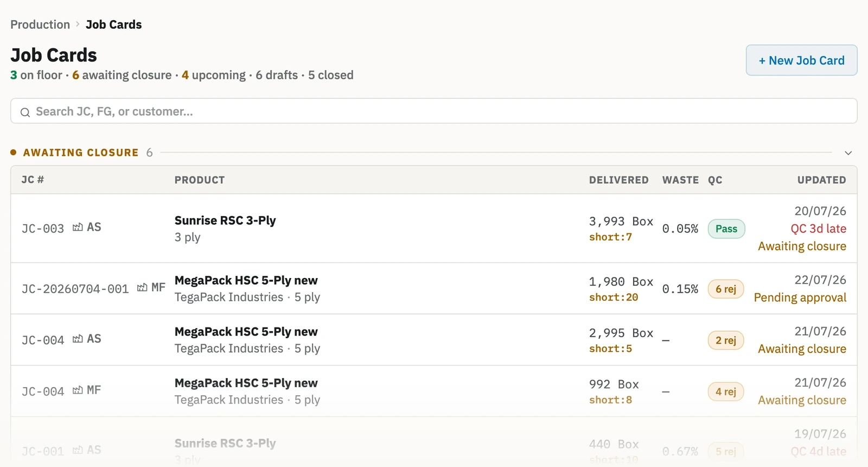This screenshot has height=467, width=868.
Task: Click '992 Box' delivered value
Action: pos(614,384)
